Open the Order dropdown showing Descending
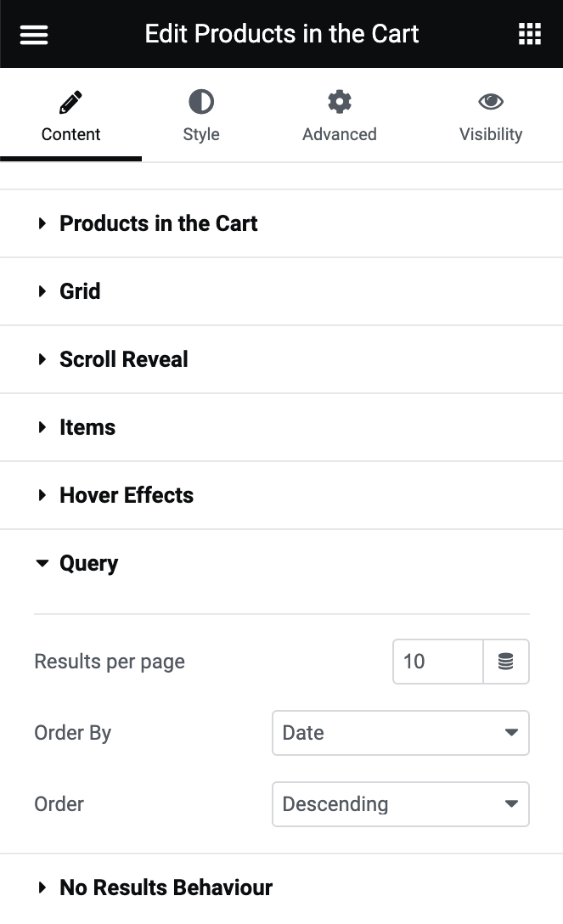The height and width of the screenshot is (924, 563). click(400, 803)
